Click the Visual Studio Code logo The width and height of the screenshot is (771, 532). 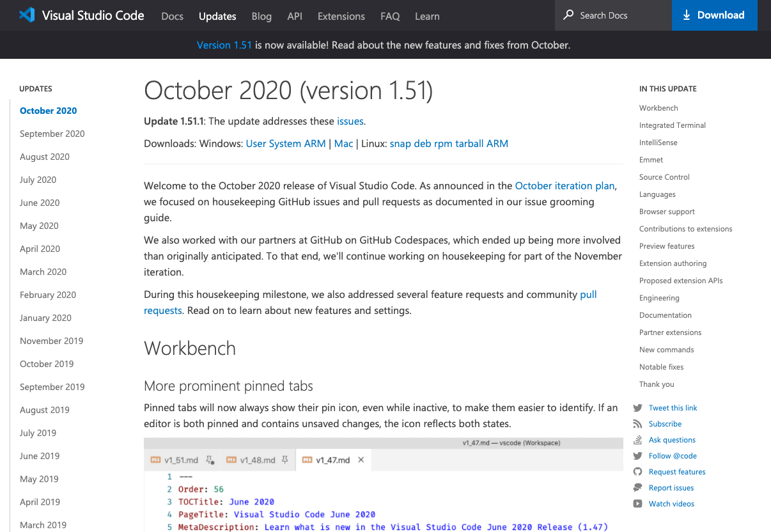[x=26, y=15]
